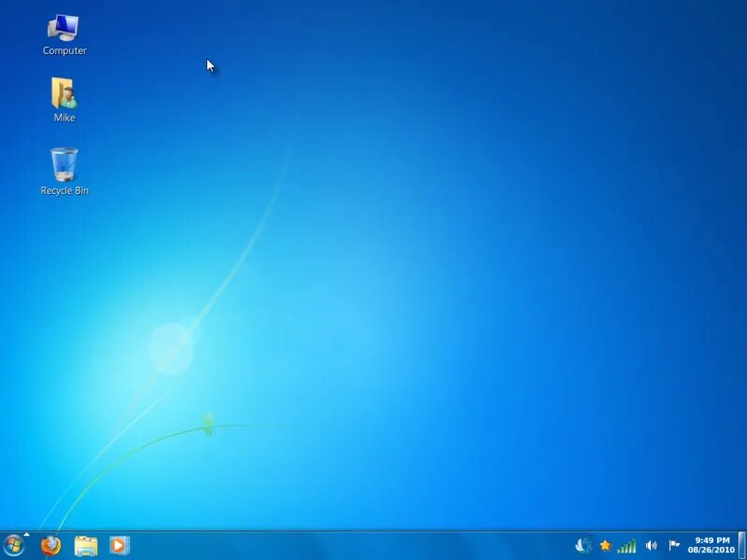
Task: Click the yellow star tray icon
Action: (605, 546)
